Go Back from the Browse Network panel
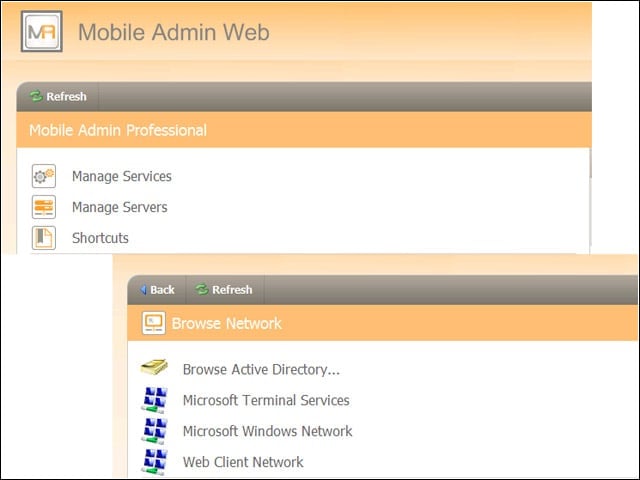 (157, 289)
